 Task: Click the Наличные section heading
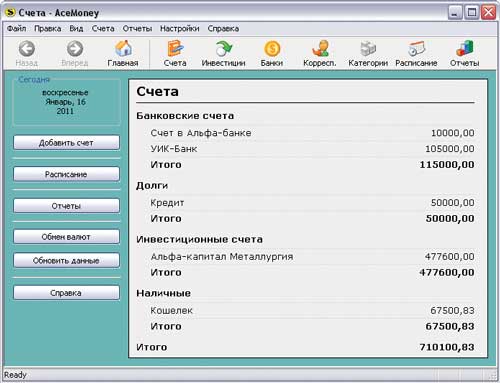(x=163, y=293)
